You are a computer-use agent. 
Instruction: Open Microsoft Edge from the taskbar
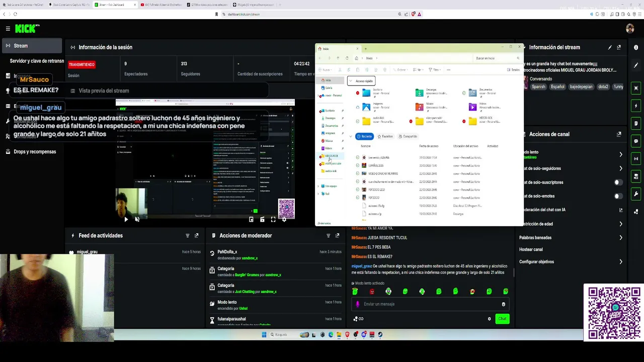coord(331,334)
